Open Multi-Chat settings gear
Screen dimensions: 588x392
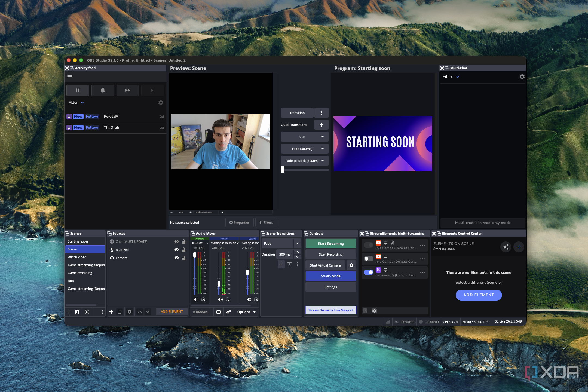[522, 77]
